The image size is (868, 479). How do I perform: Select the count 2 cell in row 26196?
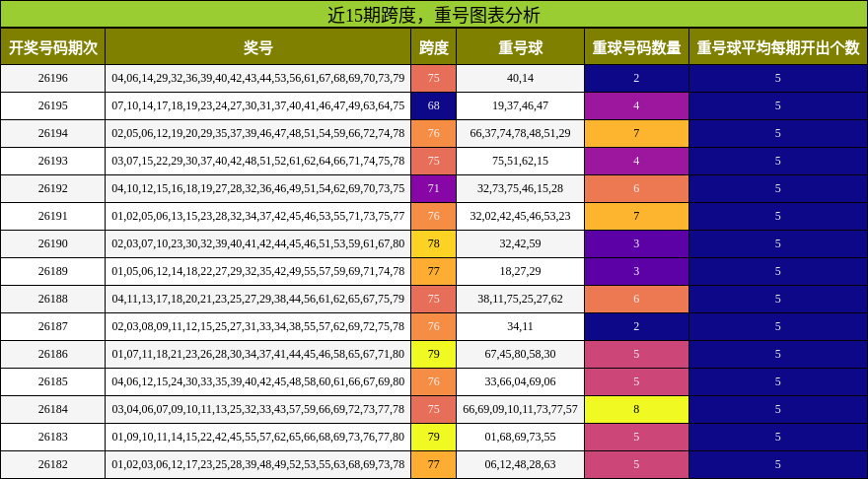[x=636, y=78]
